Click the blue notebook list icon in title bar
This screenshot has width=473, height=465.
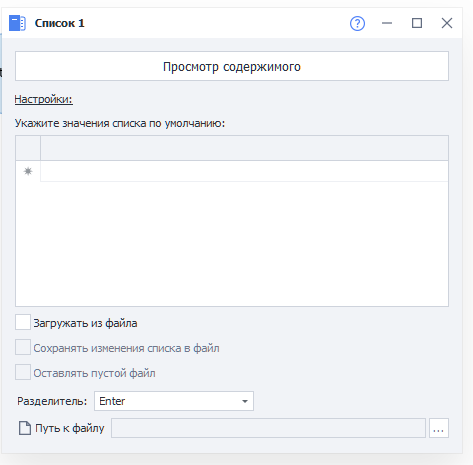click(17, 23)
